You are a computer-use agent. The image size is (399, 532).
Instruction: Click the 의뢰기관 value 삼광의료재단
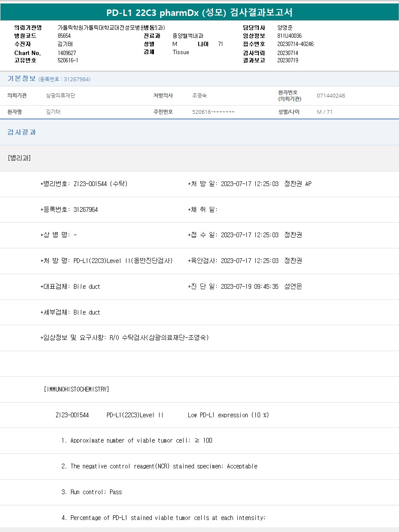pyautogui.click(x=61, y=96)
